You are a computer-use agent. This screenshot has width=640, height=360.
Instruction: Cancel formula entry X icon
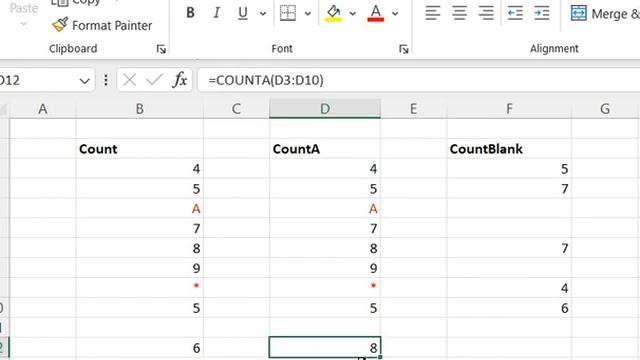tap(129, 80)
